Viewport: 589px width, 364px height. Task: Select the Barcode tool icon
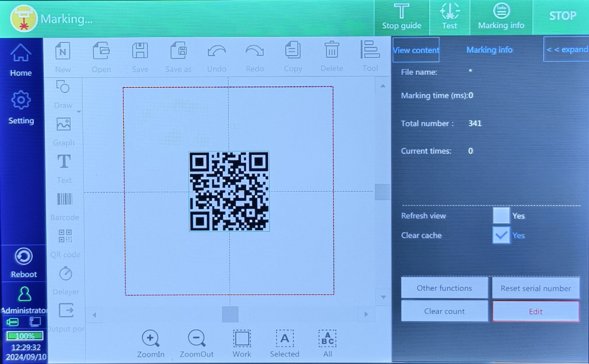point(65,199)
